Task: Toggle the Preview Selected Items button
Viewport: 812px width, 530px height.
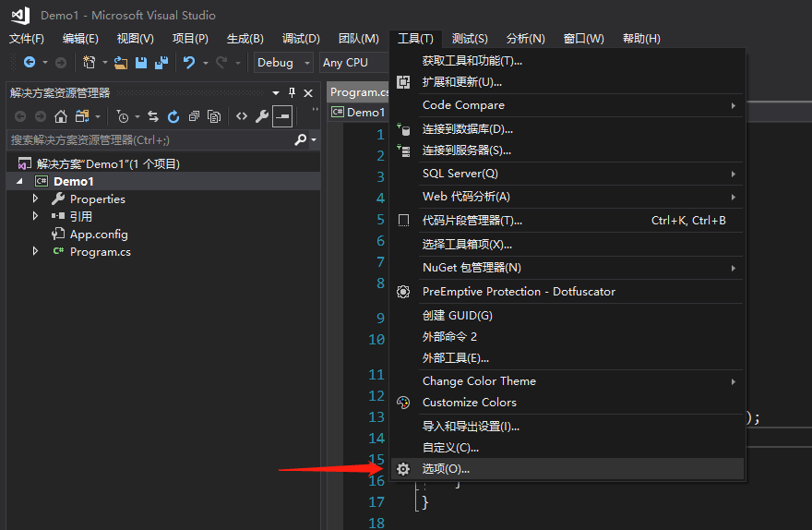Action: [x=282, y=116]
